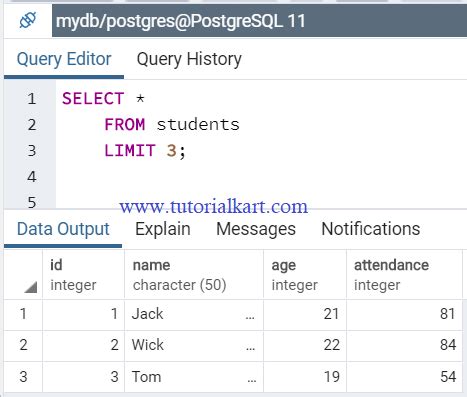The width and height of the screenshot is (467, 397).
Task: Click mydb/postgres@PostgreSQL 11 connection bar
Action: tap(259, 21)
